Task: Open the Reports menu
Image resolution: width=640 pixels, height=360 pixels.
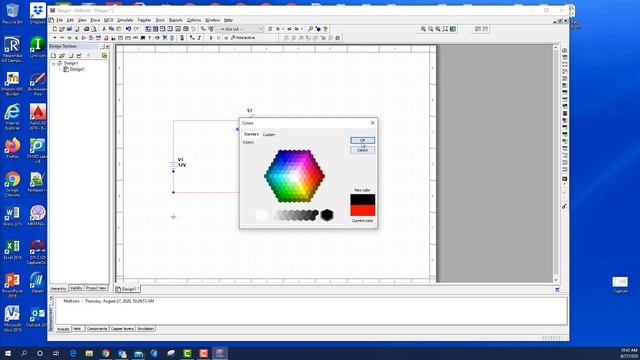Action: 176,20
